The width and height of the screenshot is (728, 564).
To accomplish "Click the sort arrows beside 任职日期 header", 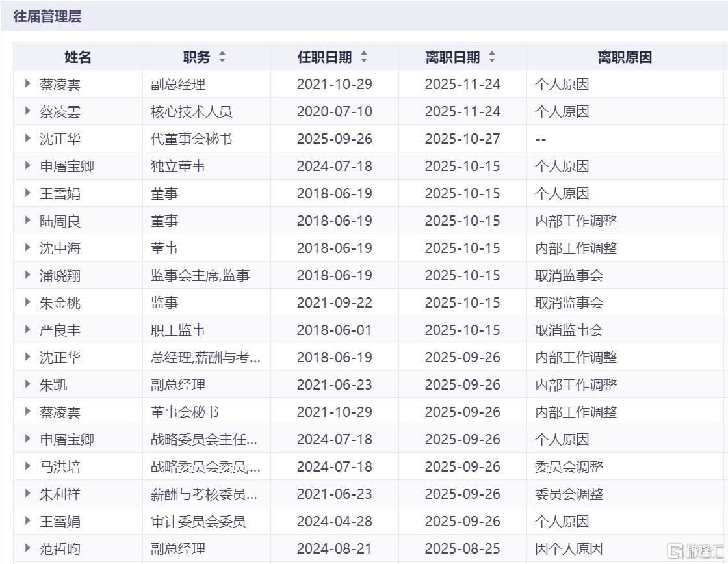I will click(364, 57).
